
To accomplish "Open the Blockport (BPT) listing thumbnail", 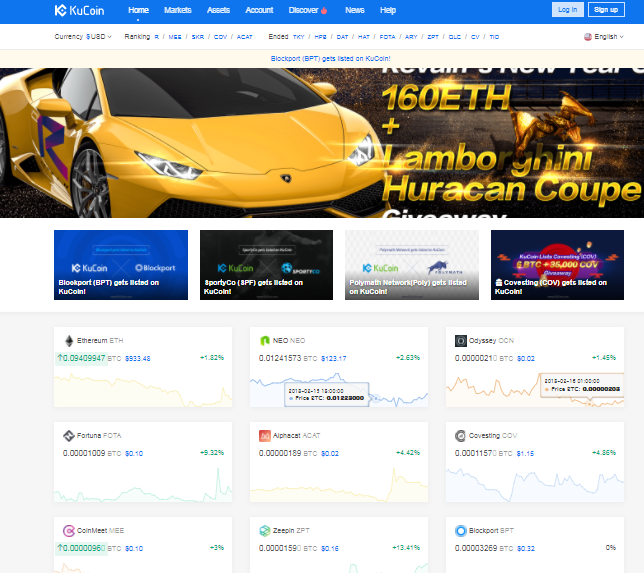I will tap(121, 265).
